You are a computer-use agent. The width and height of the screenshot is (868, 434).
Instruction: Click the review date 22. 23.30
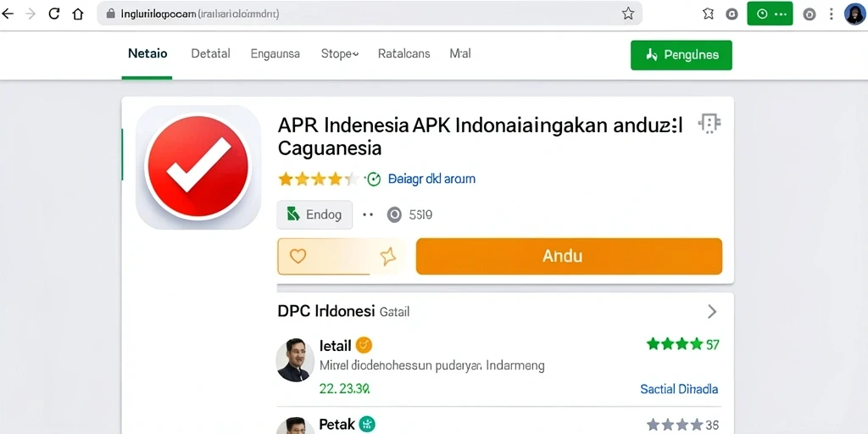point(344,389)
